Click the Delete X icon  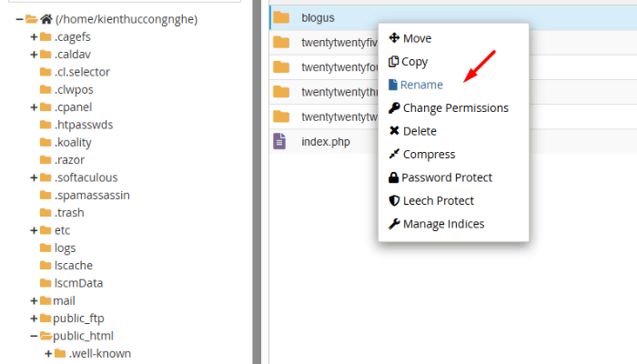[x=394, y=131]
